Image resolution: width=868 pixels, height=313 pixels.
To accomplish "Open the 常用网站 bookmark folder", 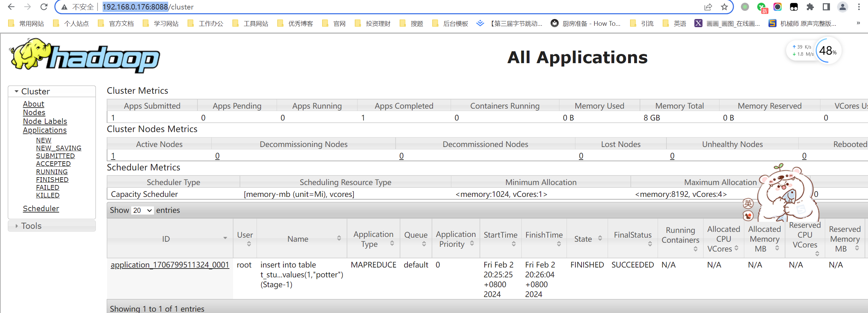I will click(27, 23).
